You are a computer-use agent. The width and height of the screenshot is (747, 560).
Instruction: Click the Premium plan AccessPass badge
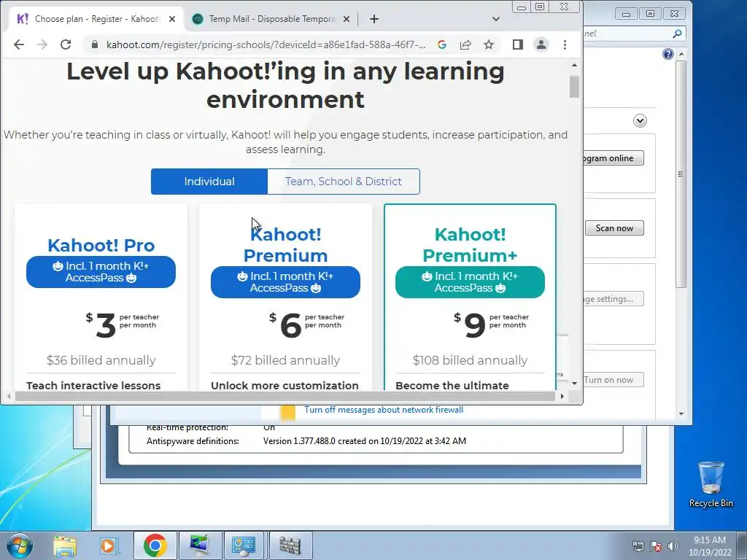tap(285, 282)
